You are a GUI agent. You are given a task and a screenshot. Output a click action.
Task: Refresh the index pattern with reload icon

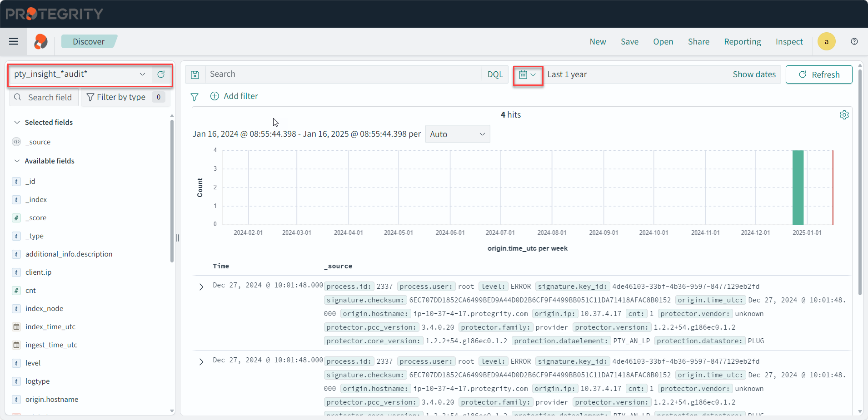[161, 74]
